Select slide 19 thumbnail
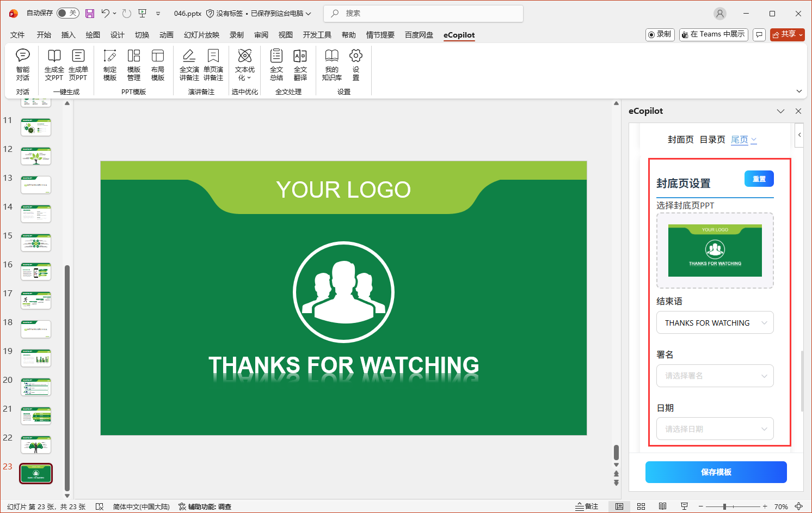This screenshot has width=812, height=513. 36,358
